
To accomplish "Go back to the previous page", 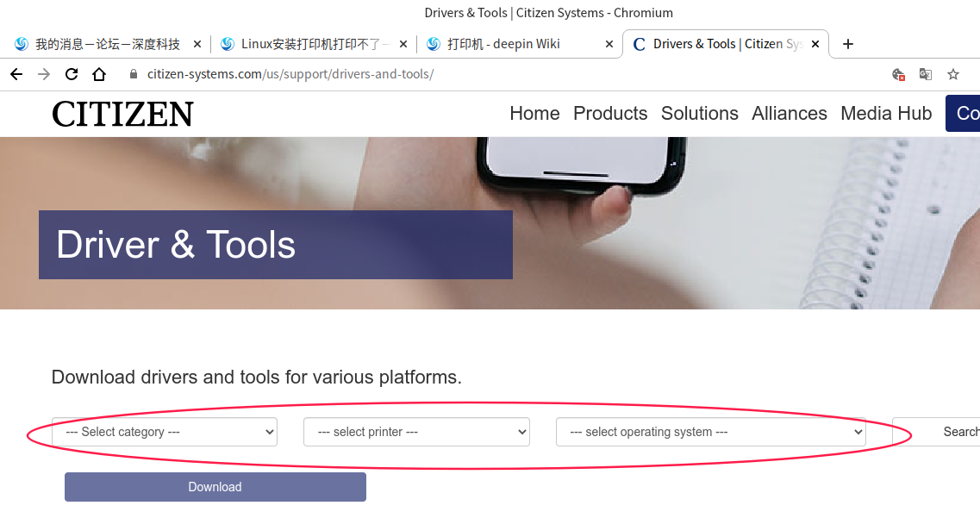I will pos(16,74).
